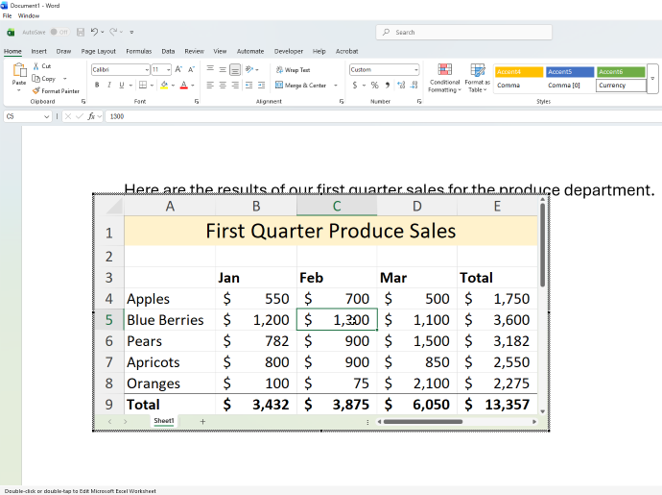Click the Top Align icon
Screen dimensions: 662x495
coord(210,69)
